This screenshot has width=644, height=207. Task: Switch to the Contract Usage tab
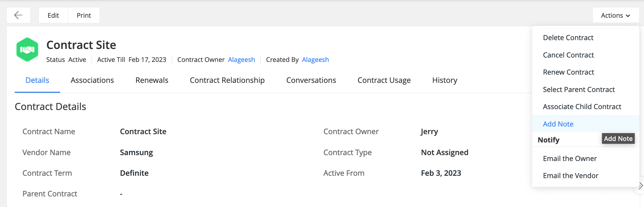coord(384,80)
